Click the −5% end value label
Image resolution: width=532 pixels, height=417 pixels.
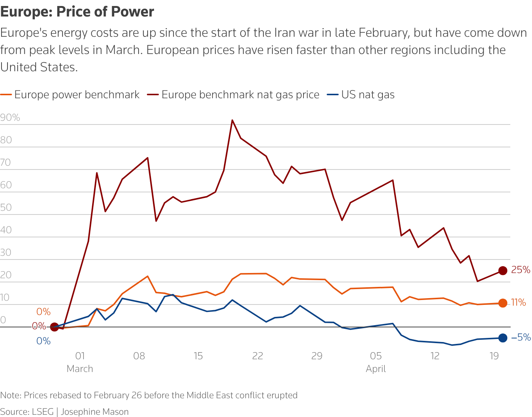click(x=521, y=337)
